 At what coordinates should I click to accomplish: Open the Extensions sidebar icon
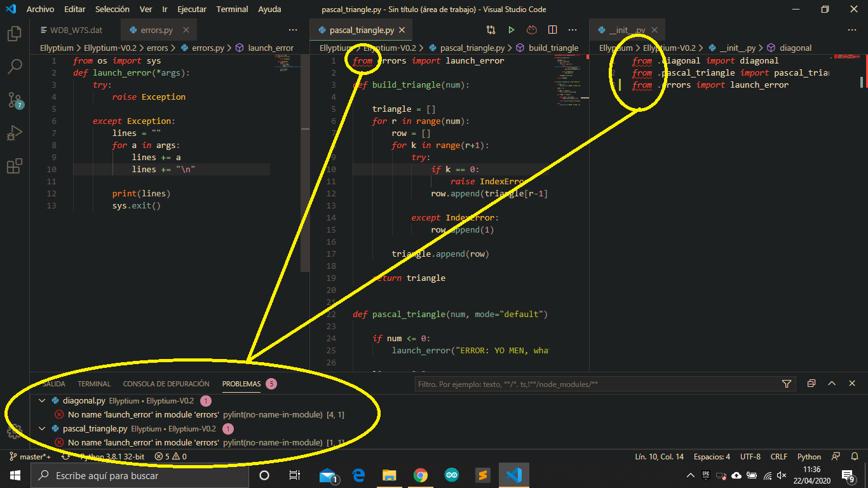pos(15,166)
